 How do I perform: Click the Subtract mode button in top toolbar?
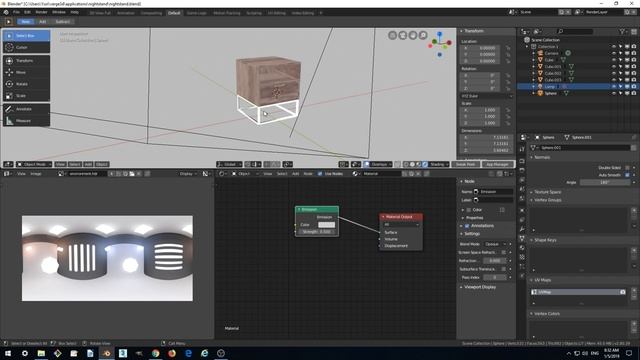click(62, 22)
